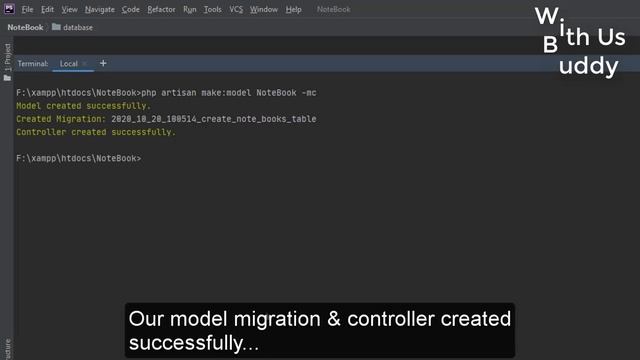This screenshot has width=640, height=360.
Task: Open the View menu
Action: [69, 9]
